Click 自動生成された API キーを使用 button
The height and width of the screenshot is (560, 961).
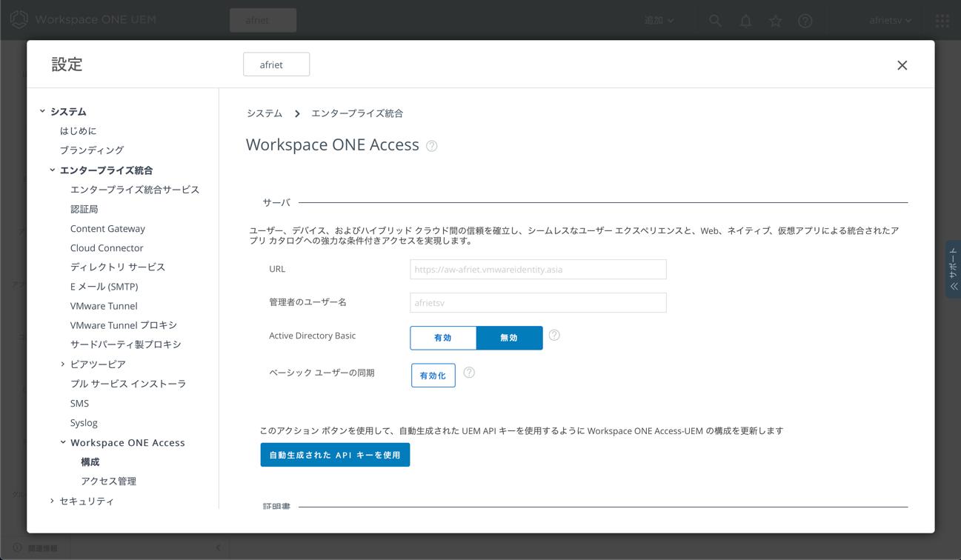[335, 455]
